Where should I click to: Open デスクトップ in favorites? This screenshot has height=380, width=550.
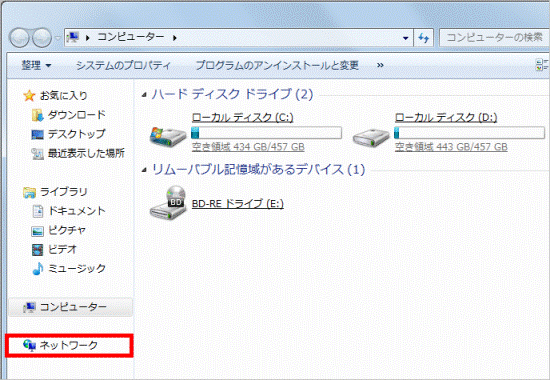(x=76, y=134)
